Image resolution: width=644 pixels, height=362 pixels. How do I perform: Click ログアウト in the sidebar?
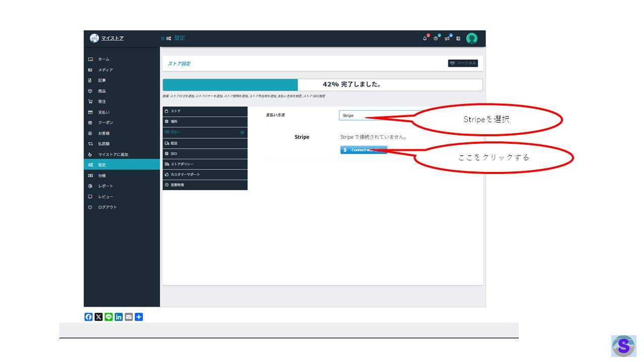tap(122, 207)
